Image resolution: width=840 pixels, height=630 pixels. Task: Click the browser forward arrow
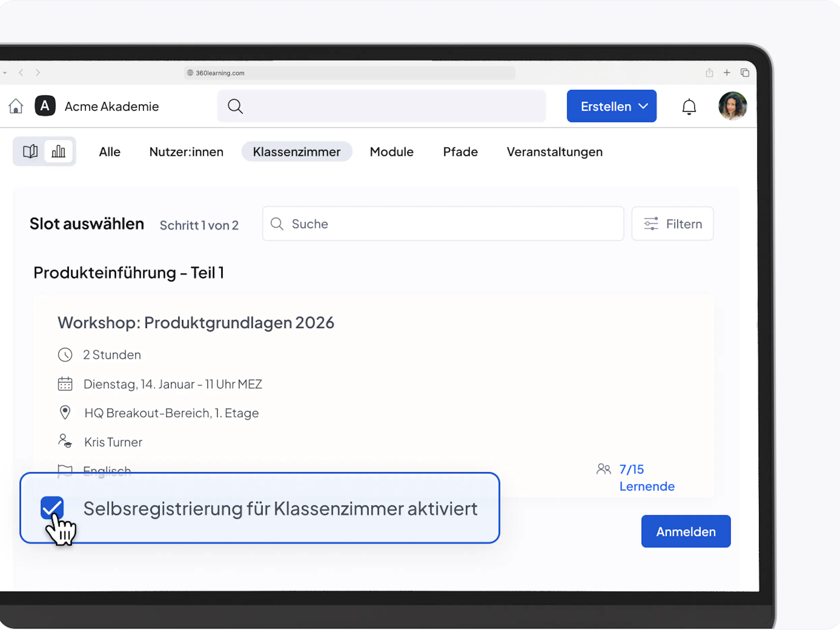pos(37,73)
